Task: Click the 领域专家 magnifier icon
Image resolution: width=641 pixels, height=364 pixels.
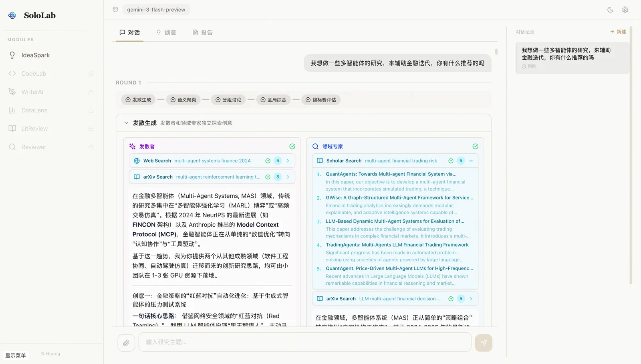Action: [316, 147]
